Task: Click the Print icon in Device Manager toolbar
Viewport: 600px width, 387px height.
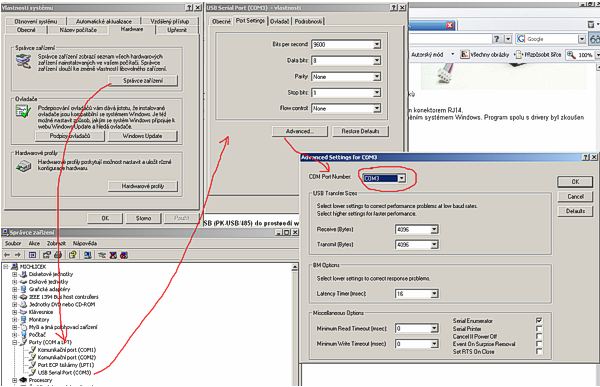Action: point(58,255)
